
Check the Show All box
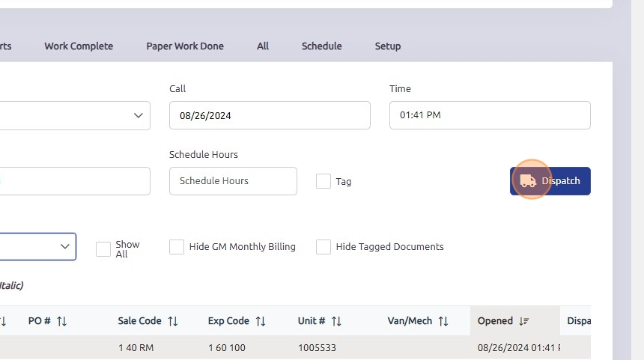click(103, 248)
